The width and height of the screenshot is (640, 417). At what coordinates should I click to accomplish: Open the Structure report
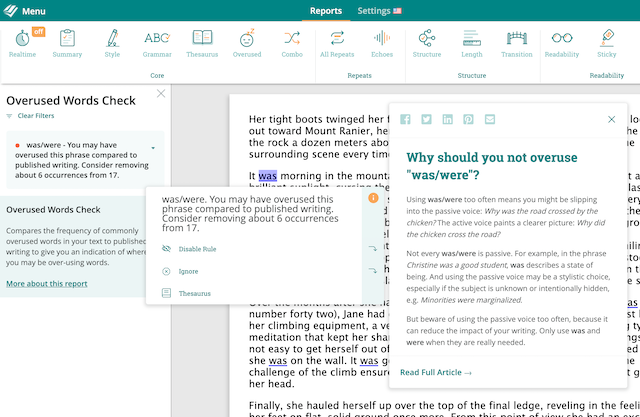pos(427,43)
